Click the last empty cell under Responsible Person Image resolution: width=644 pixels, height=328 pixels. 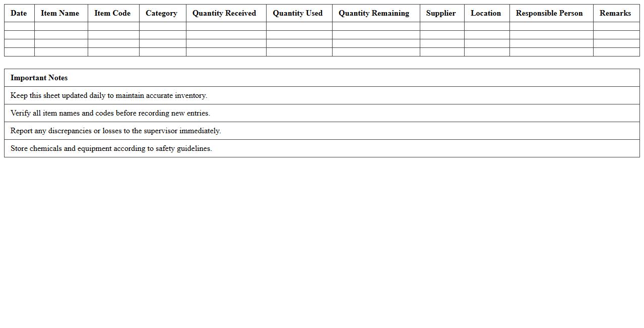coord(551,52)
